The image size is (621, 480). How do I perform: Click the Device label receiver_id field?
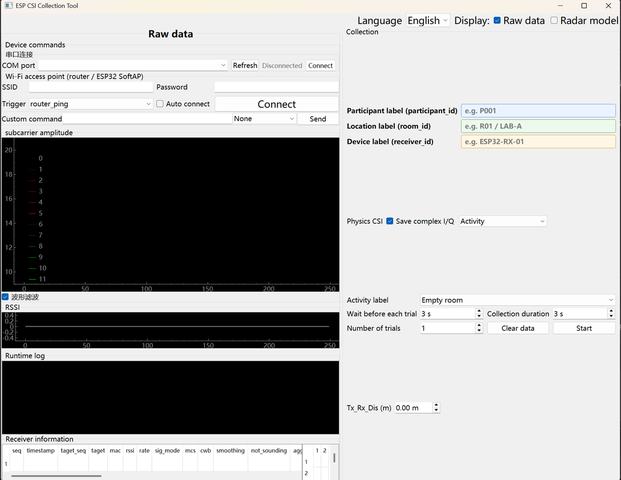click(538, 141)
